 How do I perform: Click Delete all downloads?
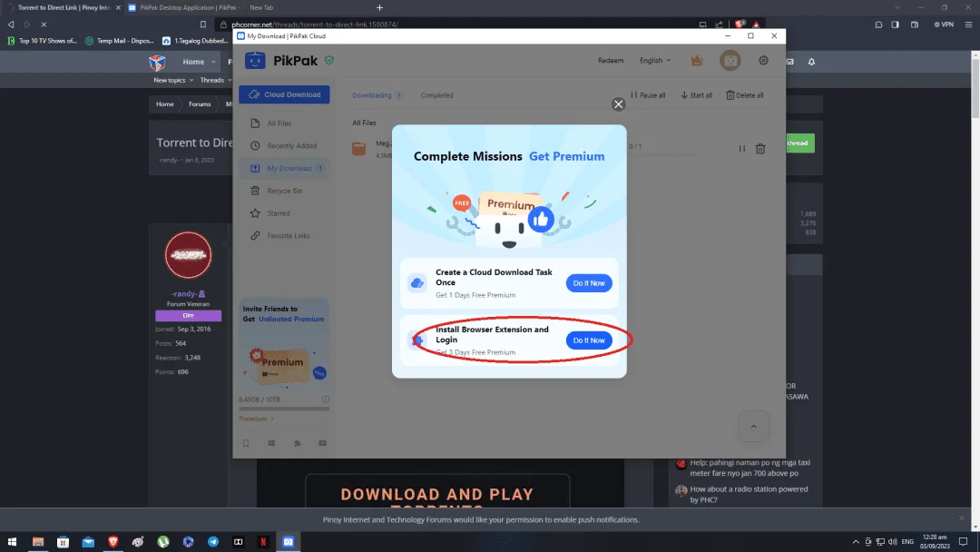[x=744, y=95]
